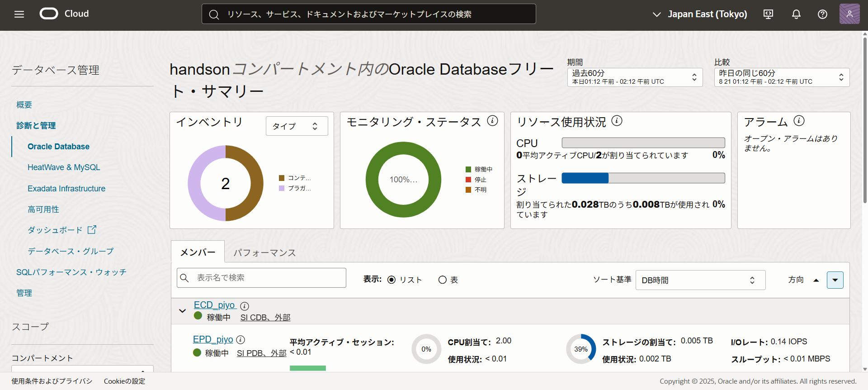Select リスト display radio button

click(392, 280)
